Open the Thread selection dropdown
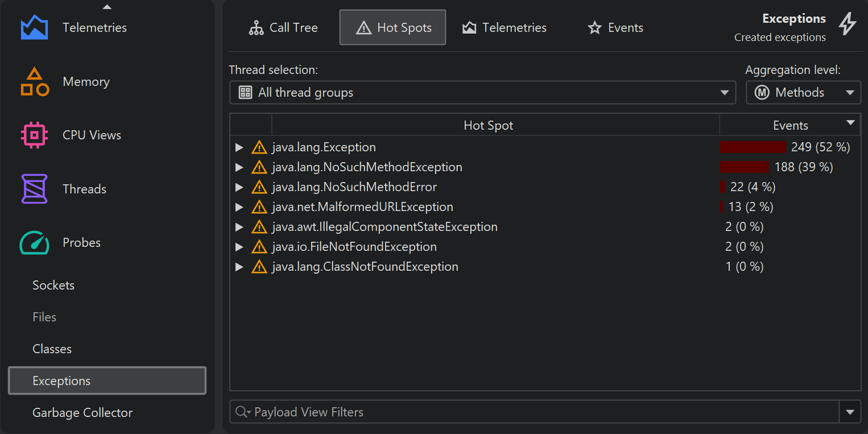 pos(482,93)
